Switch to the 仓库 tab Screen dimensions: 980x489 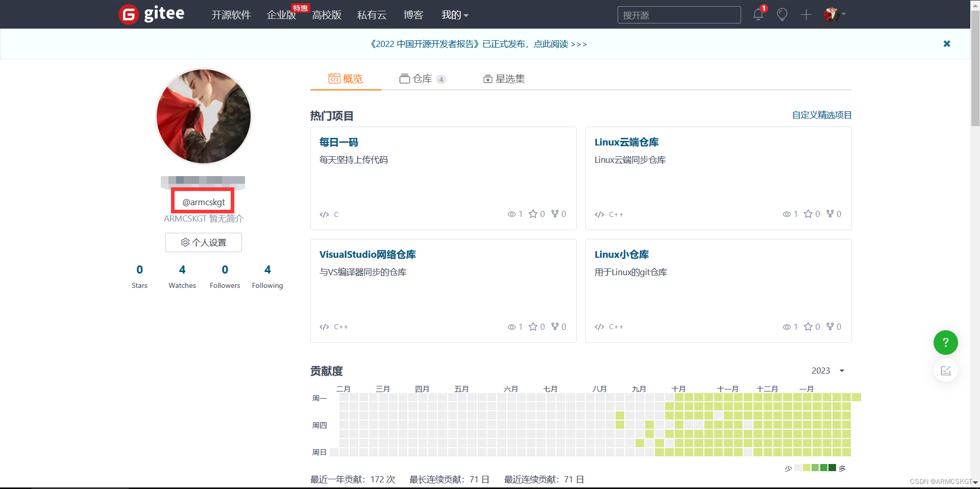422,79
